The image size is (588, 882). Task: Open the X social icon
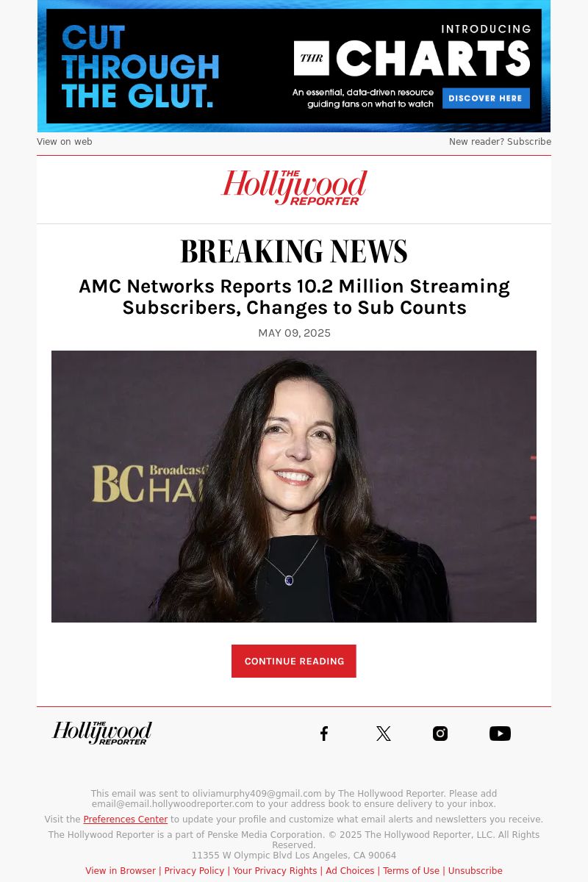click(x=384, y=734)
